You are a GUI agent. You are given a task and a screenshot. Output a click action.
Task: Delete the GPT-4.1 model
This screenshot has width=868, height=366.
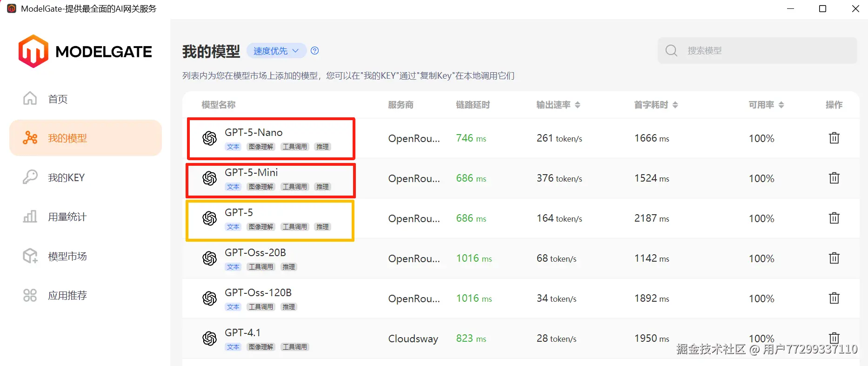point(834,338)
